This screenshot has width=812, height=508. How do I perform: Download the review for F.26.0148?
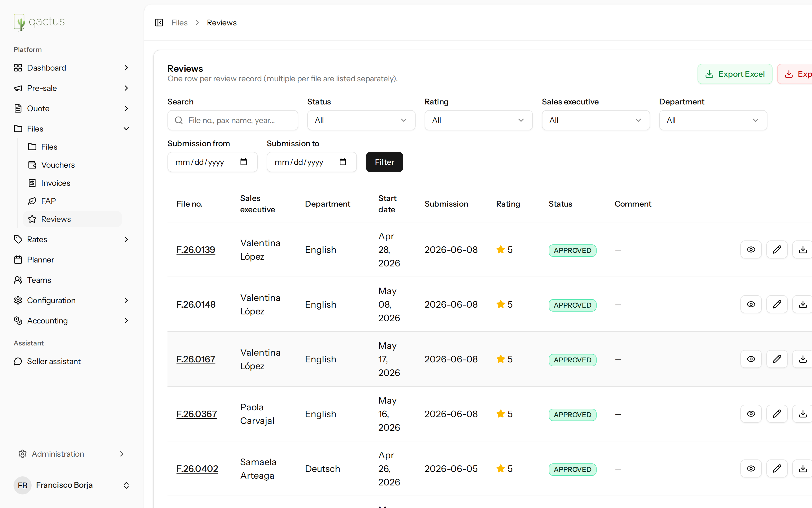[x=803, y=305]
